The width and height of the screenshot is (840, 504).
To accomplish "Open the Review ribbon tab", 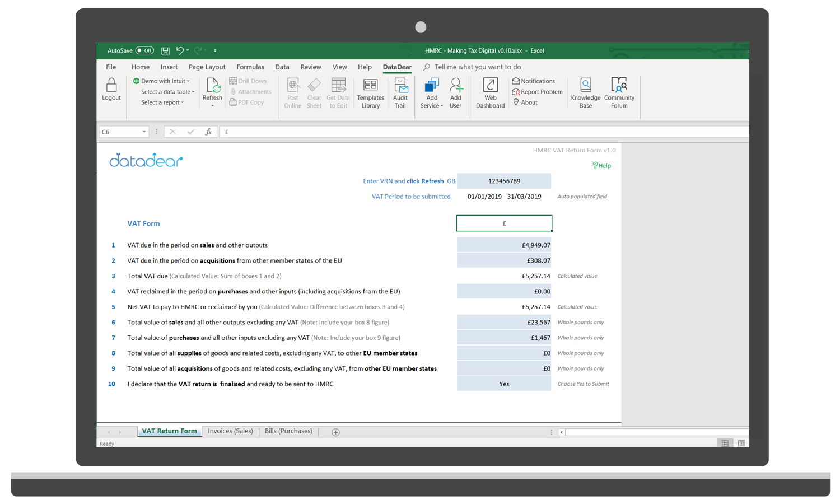I will point(311,67).
